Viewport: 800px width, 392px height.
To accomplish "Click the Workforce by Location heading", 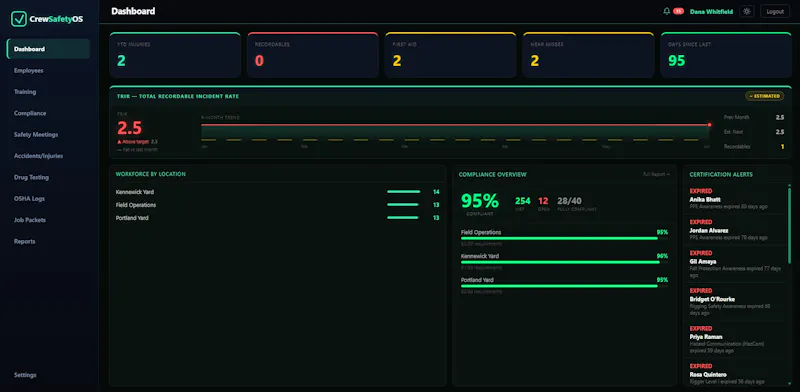I will tap(151, 174).
